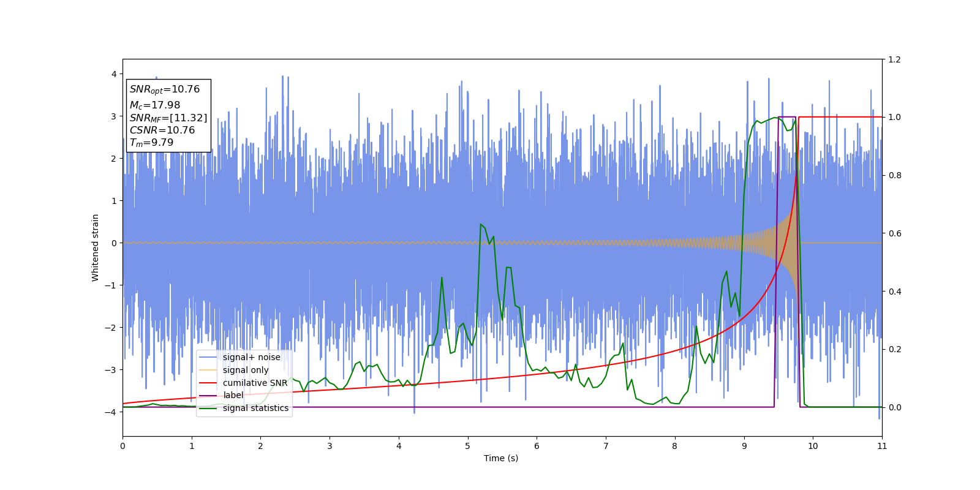
Task: Click the time-axis tick label 7
Action: pos(606,446)
